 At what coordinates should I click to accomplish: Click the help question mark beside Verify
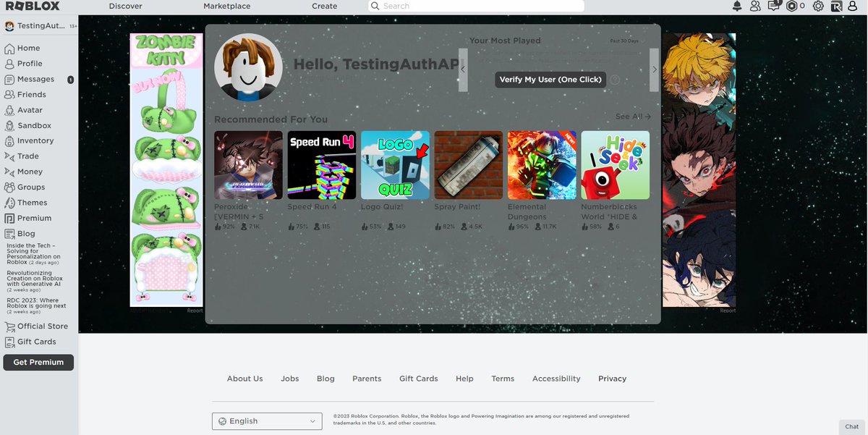pos(615,80)
